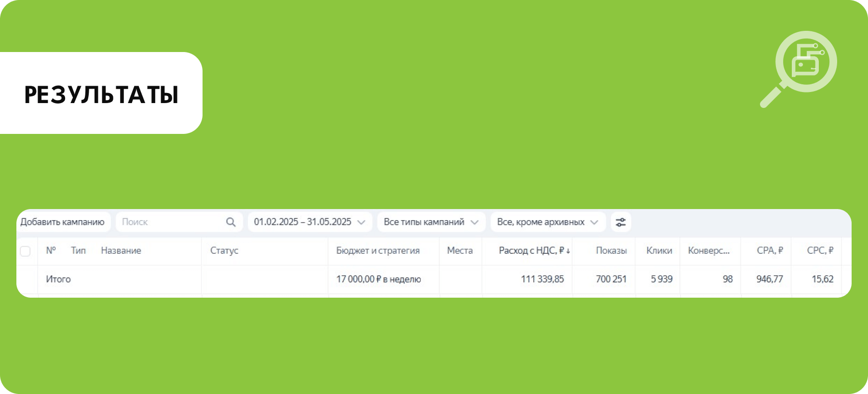
Task: Click the CPC, ₽ column header
Action: click(x=820, y=250)
